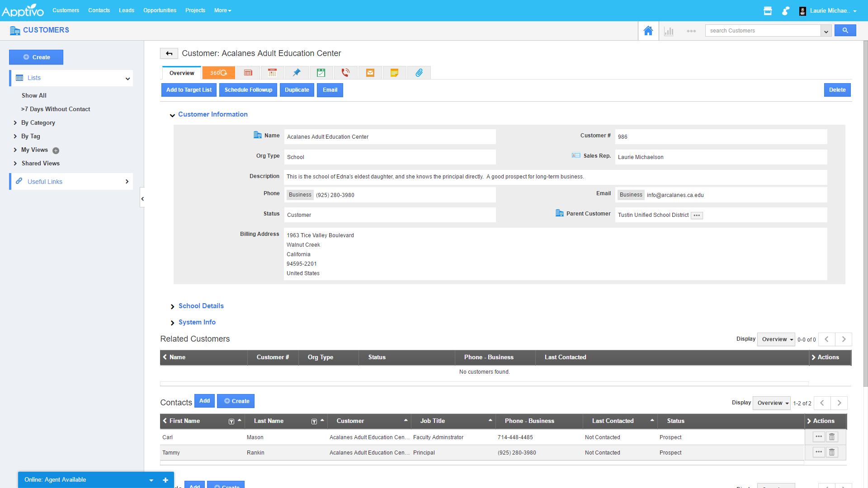Open Leads in top menu
868x488 pixels.
[x=127, y=10]
